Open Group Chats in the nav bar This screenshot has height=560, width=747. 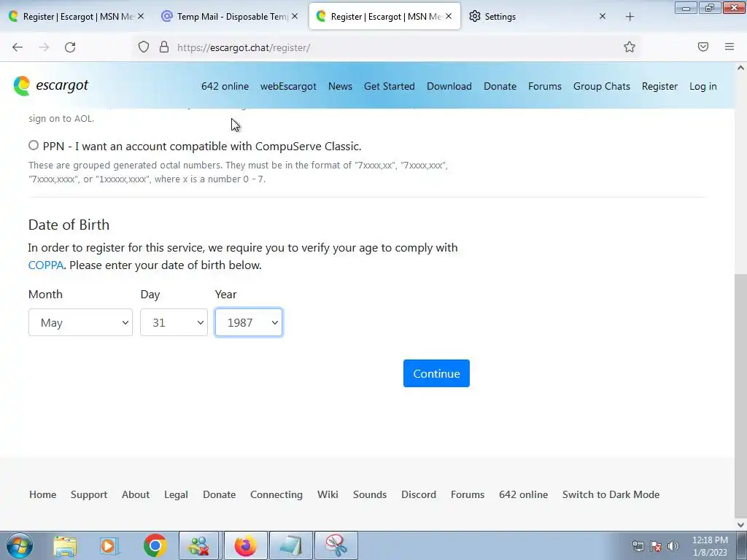click(602, 86)
